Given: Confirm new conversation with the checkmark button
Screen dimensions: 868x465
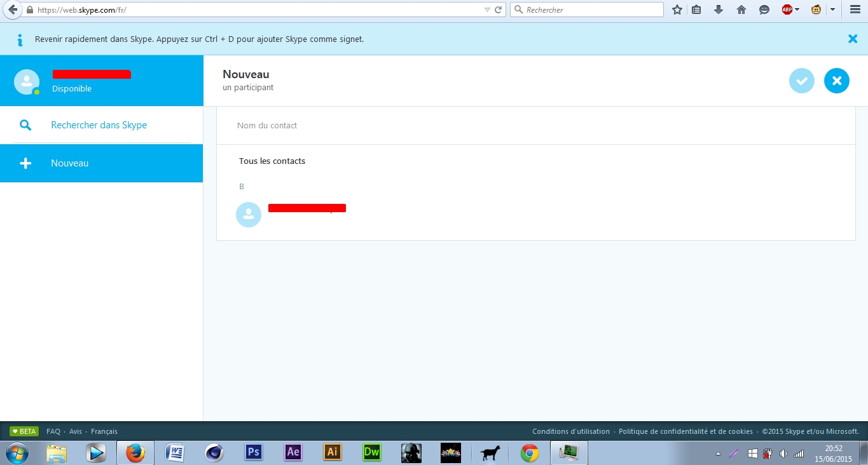Looking at the screenshot, I should click(801, 81).
